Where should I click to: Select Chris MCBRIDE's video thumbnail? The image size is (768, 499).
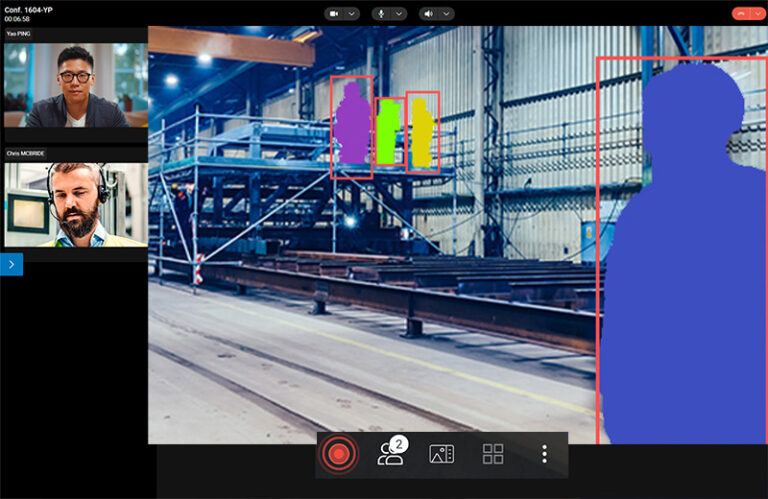click(x=75, y=204)
